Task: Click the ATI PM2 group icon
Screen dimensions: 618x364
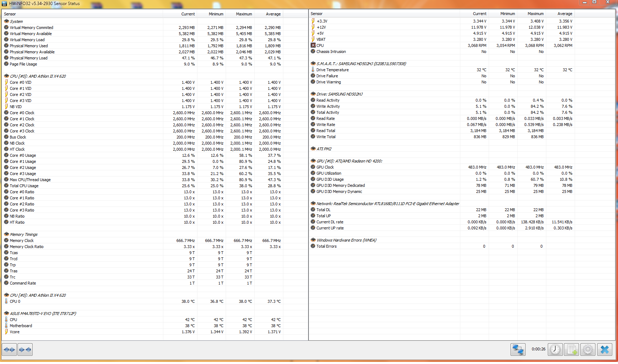Action: (x=313, y=149)
